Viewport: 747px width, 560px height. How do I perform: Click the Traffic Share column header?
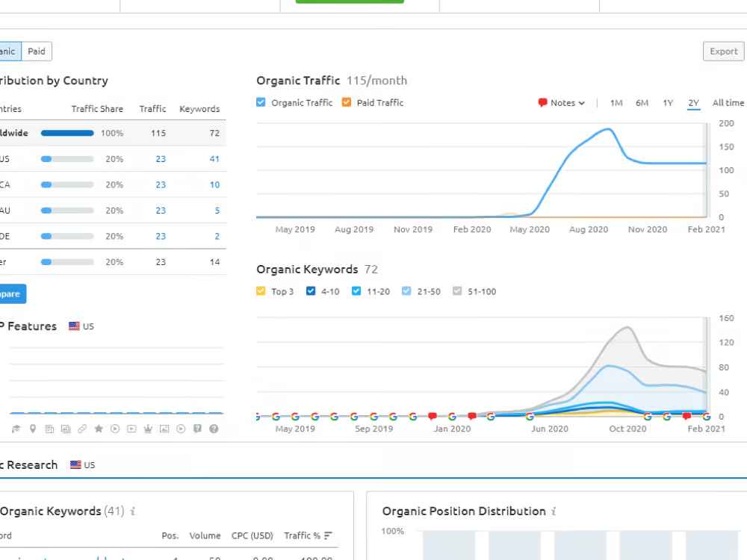click(x=97, y=109)
